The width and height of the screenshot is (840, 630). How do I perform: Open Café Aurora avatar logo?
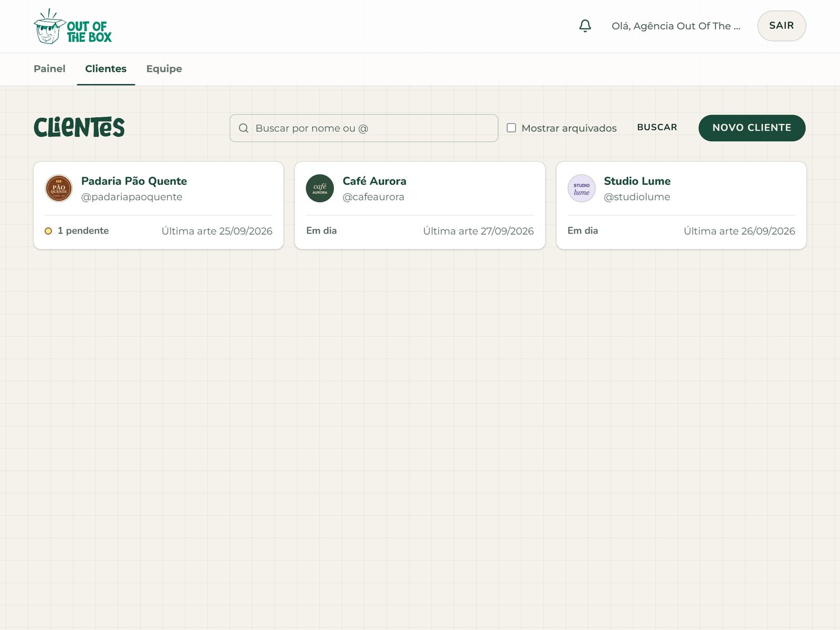320,188
